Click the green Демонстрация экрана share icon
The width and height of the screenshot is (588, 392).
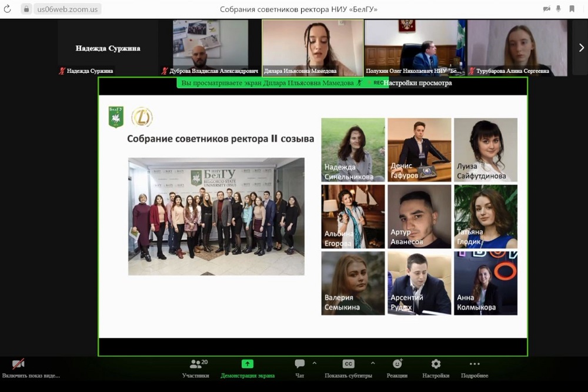click(248, 364)
